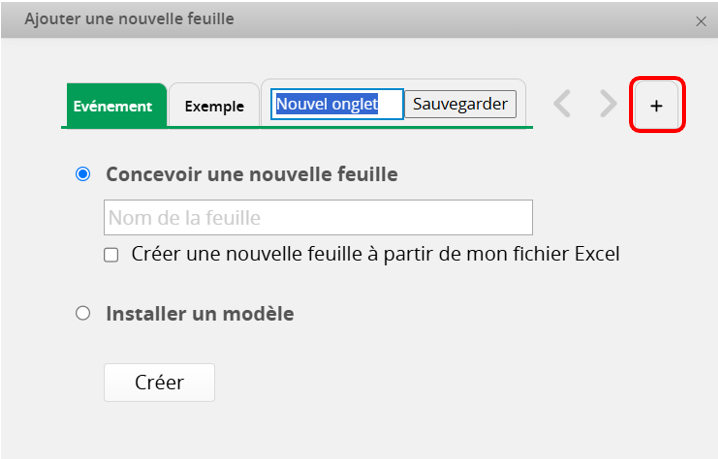Enable the create-from-Excel-file checkbox

pos(111,255)
